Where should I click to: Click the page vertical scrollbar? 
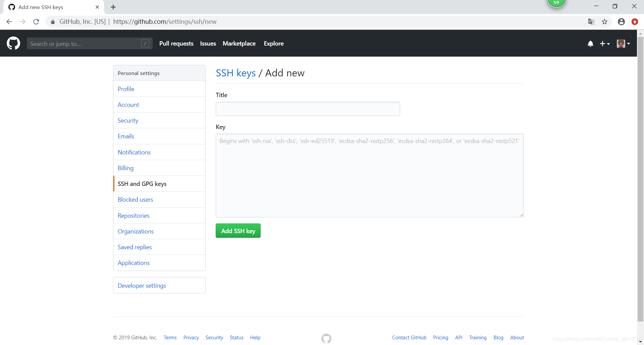click(640, 179)
